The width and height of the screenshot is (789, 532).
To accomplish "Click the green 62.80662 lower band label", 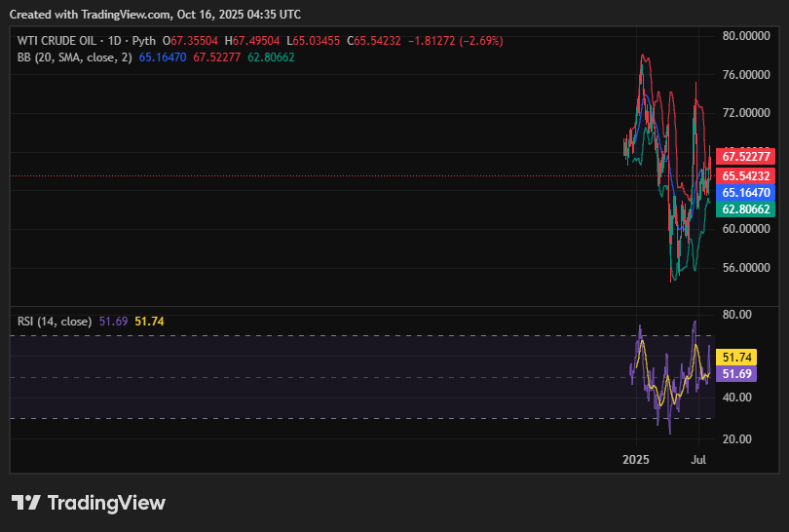I will tap(746, 209).
